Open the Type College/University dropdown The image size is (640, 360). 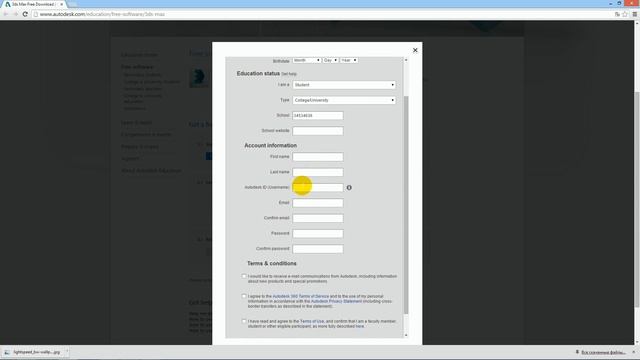(344, 100)
